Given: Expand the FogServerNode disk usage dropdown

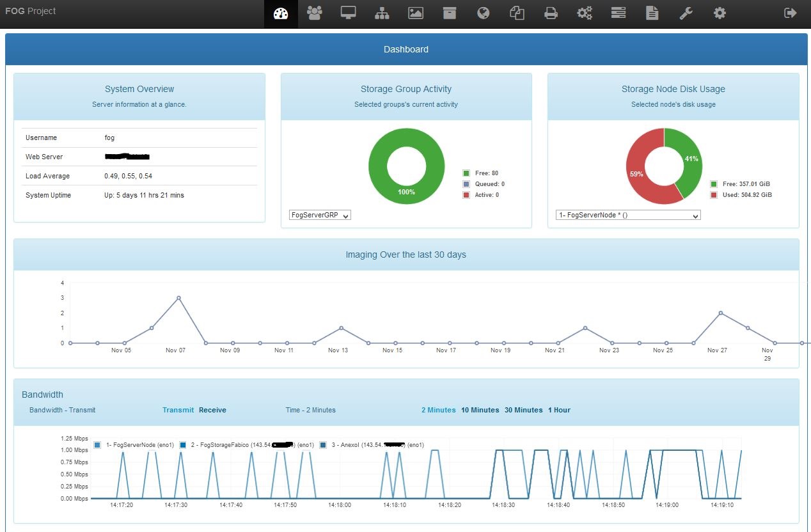Looking at the screenshot, I should point(628,215).
